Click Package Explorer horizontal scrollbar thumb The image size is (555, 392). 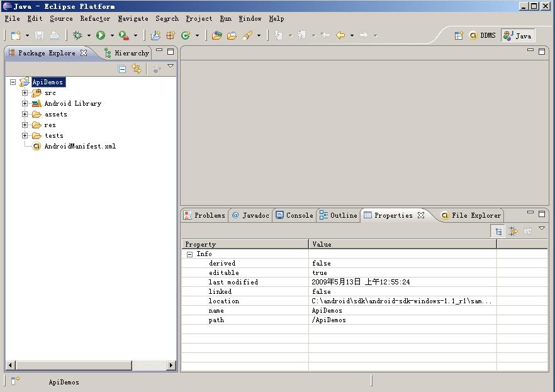(74, 365)
